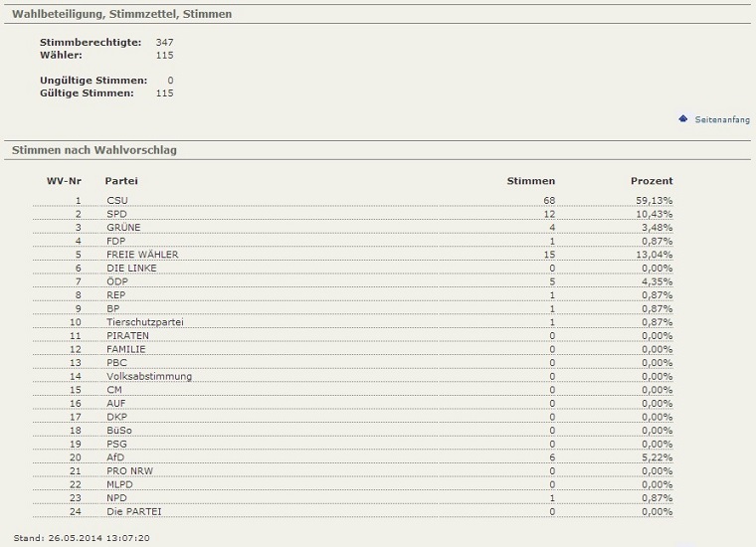Select the Tierschutzpartei row name

pos(145,322)
